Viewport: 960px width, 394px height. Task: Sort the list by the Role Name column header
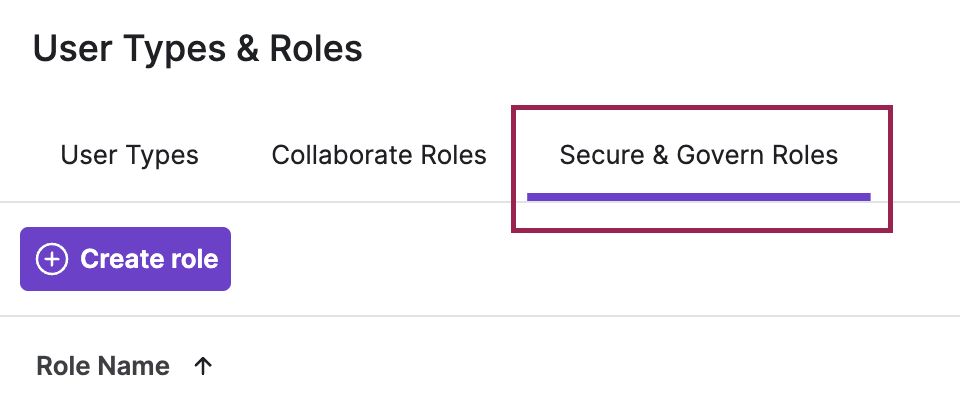(x=103, y=366)
